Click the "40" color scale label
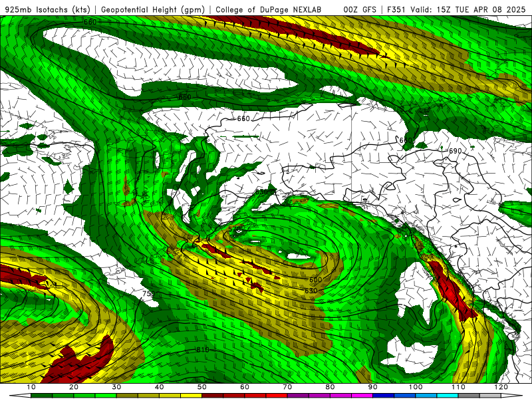The width and height of the screenshot is (532, 399). pyautogui.click(x=159, y=387)
